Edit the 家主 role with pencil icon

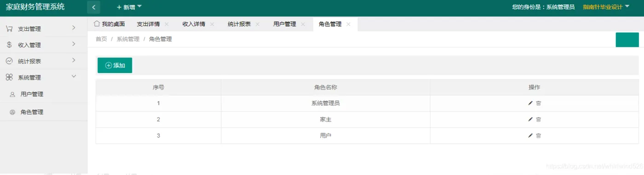coord(530,119)
